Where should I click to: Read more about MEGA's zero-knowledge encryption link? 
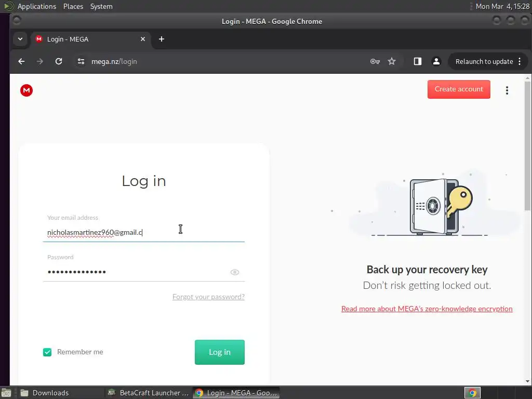(x=427, y=309)
